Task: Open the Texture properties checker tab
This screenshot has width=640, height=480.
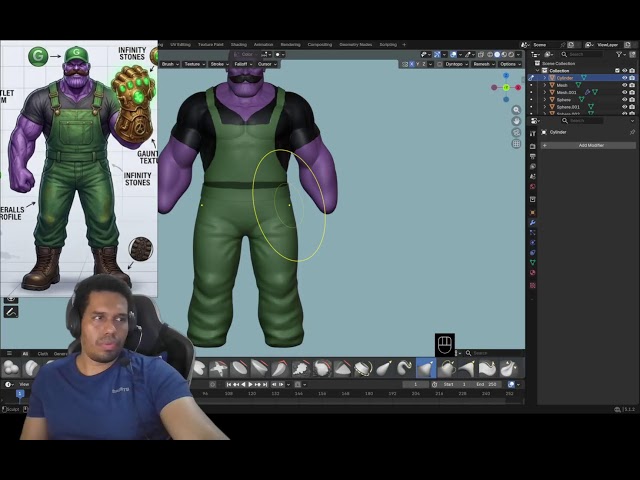Action: 533,285
